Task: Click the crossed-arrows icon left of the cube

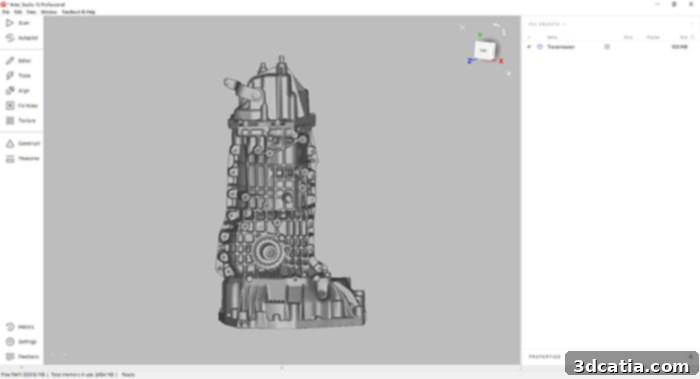Action: (x=462, y=28)
